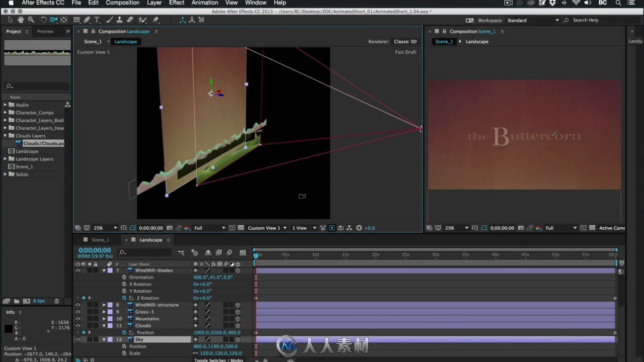The width and height of the screenshot is (644, 362).
Task: Open the Workspace Standard dropdown
Action: point(533,20)
